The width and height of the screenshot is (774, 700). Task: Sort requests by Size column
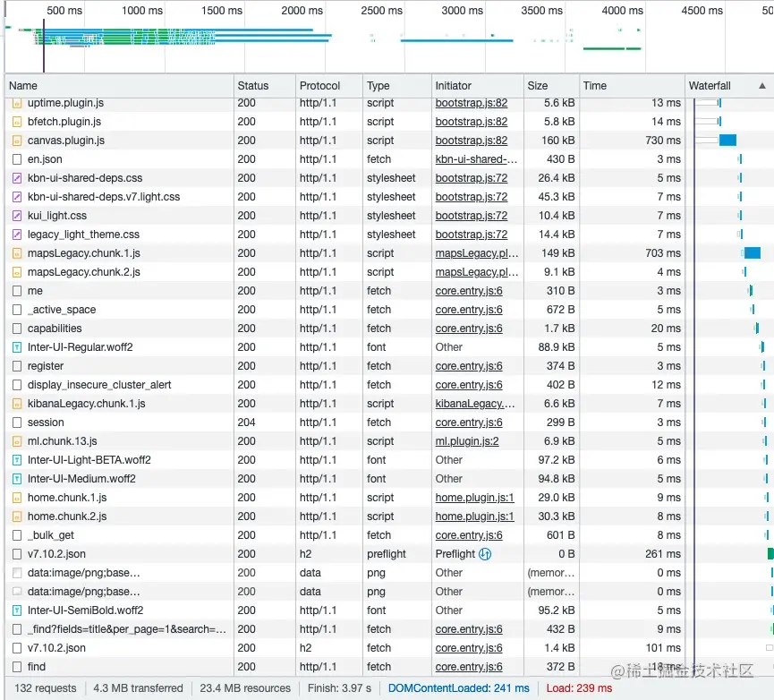click(551, 86)
